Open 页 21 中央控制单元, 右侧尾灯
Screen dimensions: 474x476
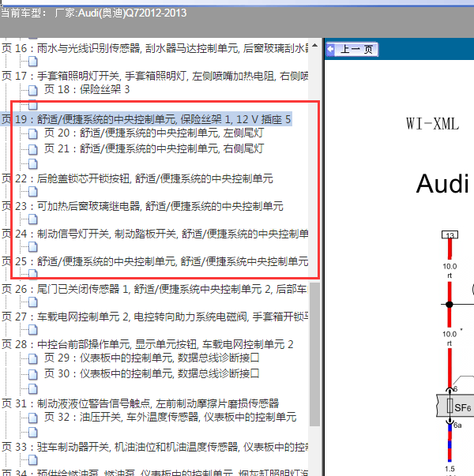coord(154,148)
